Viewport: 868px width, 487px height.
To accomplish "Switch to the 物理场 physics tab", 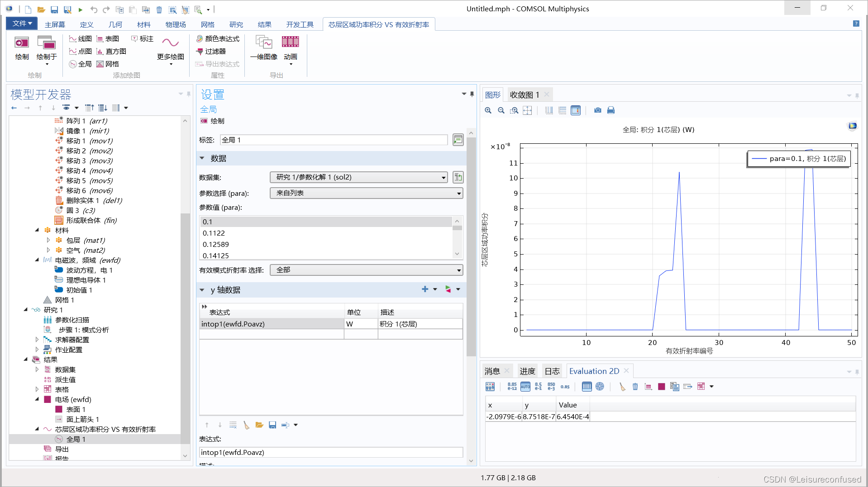I will coord(176,24).
